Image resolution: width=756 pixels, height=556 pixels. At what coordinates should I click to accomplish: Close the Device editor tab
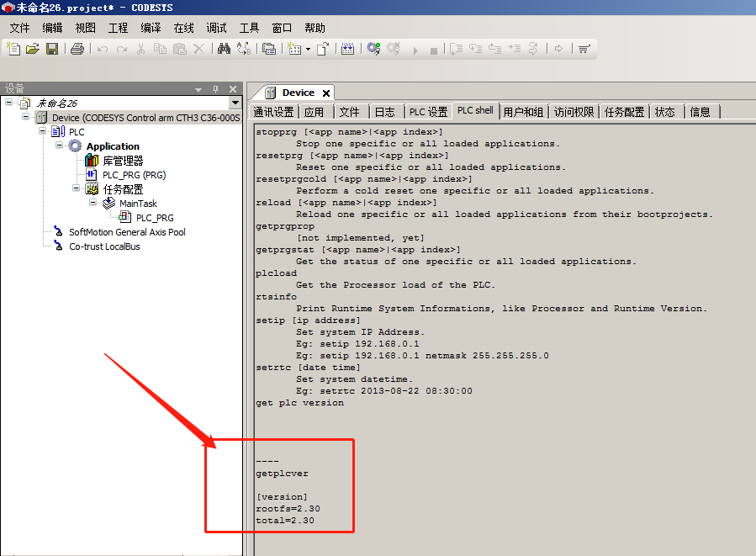326,93
